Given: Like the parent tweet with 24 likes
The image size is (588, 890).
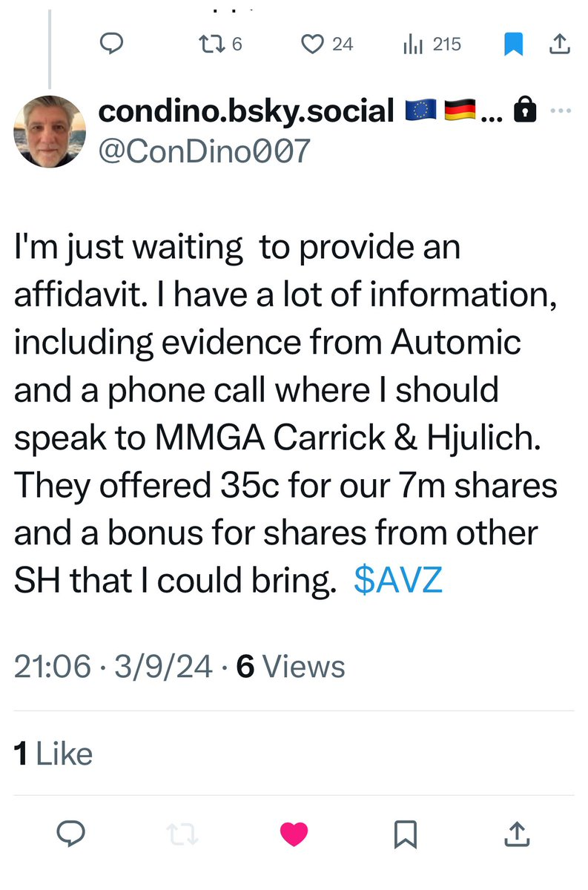Looking at the screenshot, I should (311, 45).
